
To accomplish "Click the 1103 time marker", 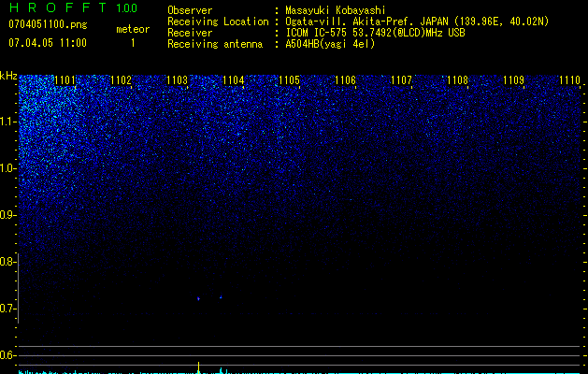I will coord(177,80).
